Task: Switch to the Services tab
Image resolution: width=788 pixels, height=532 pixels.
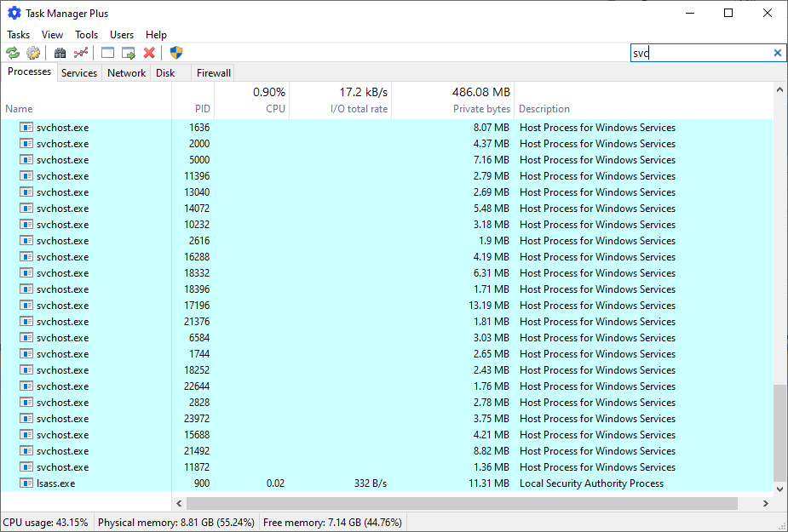Action: coord(79,73)
